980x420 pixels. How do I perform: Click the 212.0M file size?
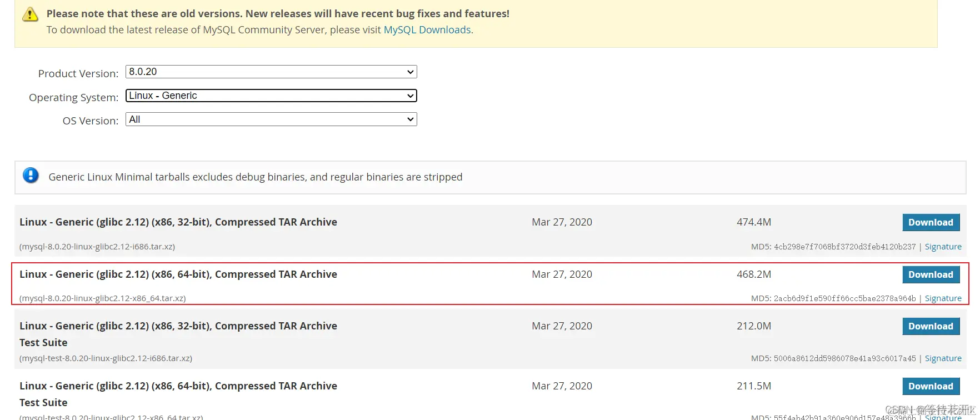click(754, 326)
